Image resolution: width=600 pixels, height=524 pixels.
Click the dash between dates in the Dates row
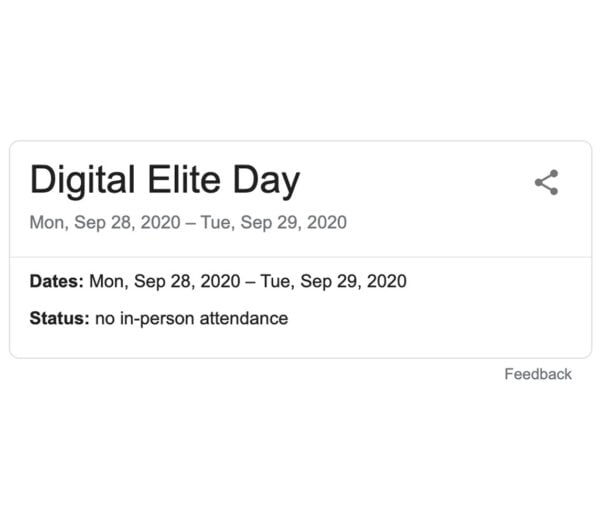click(250, 281)
